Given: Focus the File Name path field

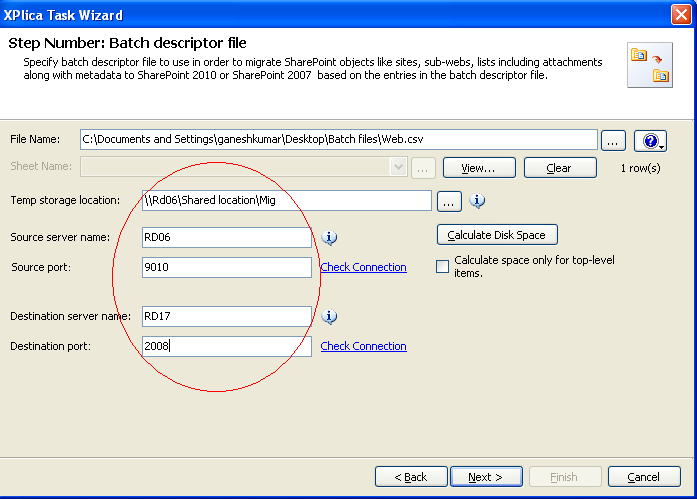Looking at the screenshot, I should (x=339, y=140).
